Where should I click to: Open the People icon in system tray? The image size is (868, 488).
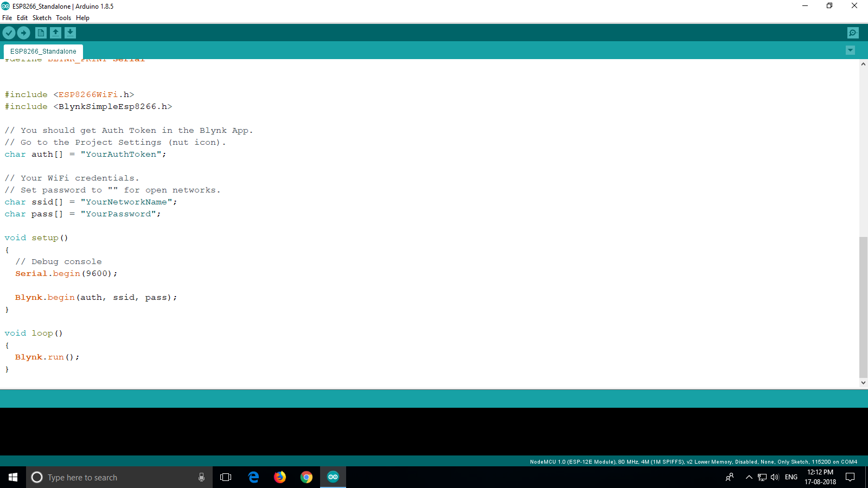[730, 477]
